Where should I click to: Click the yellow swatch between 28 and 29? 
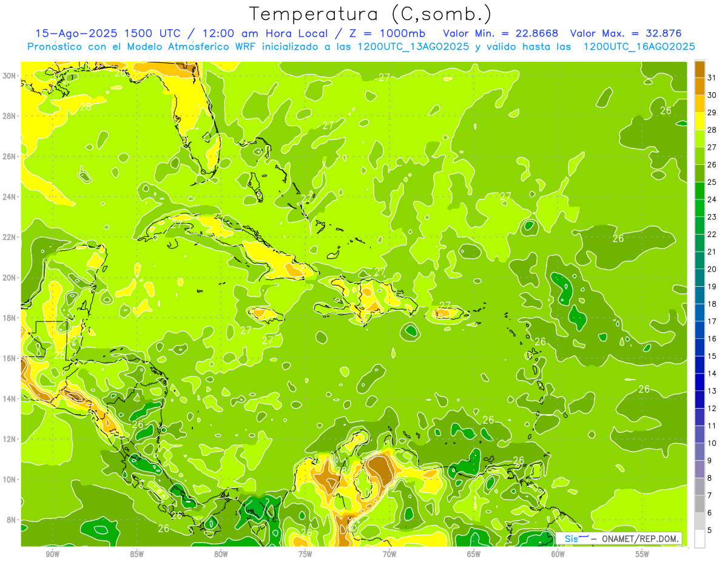click(699, 121)
